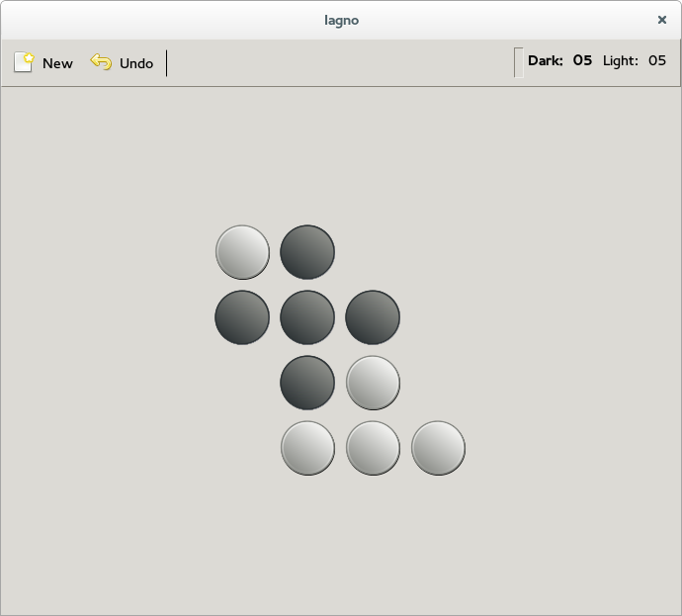The height and width of the screenshot is (616, 682).
Task: Select leftmost disc in the bottom row of light discs
Action: point(307,448)
